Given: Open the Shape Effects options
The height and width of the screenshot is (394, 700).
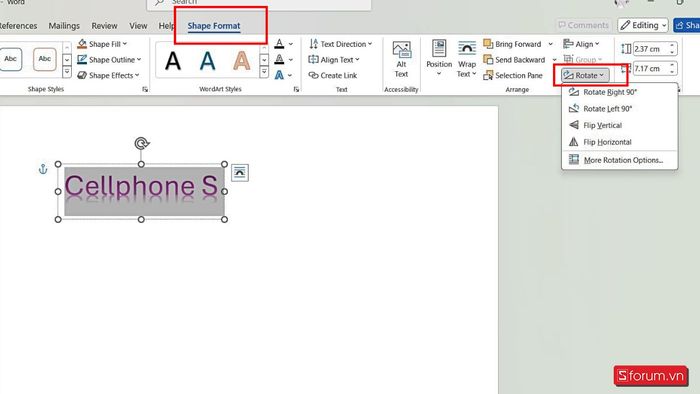Looking at the screenshot, I should [108, 75].
